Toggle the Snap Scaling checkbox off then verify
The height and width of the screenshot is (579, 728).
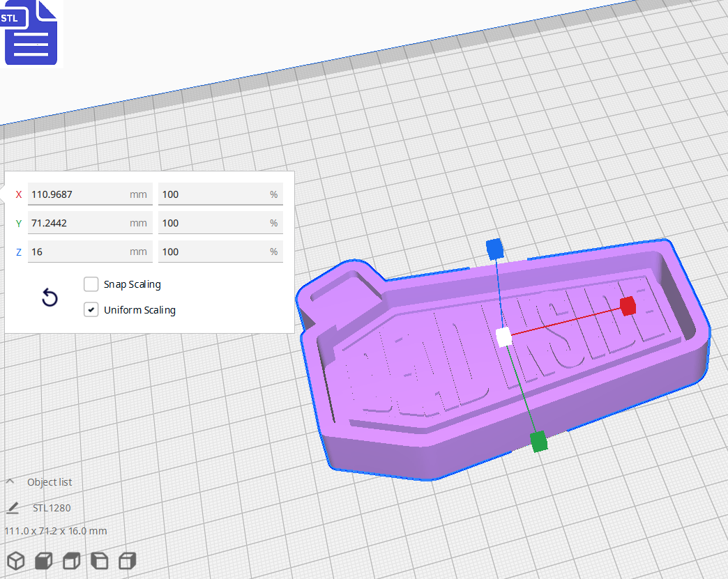[x=91, y=284]
